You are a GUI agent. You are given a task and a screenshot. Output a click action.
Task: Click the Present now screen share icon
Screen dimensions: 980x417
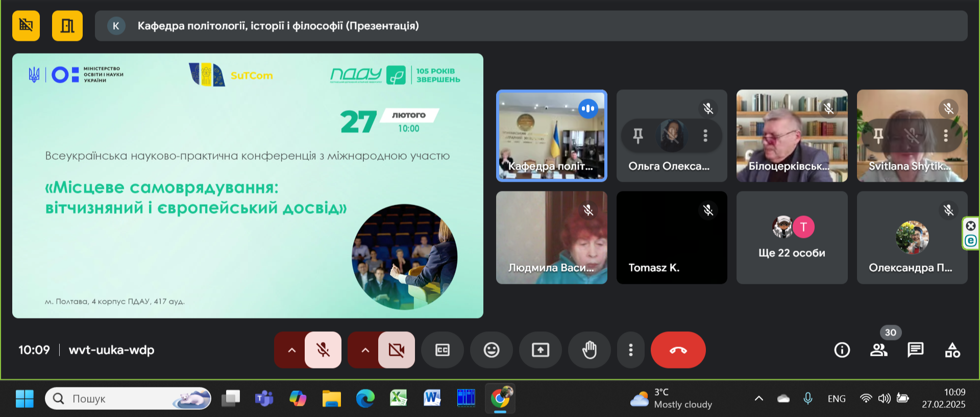click(540, 350)
